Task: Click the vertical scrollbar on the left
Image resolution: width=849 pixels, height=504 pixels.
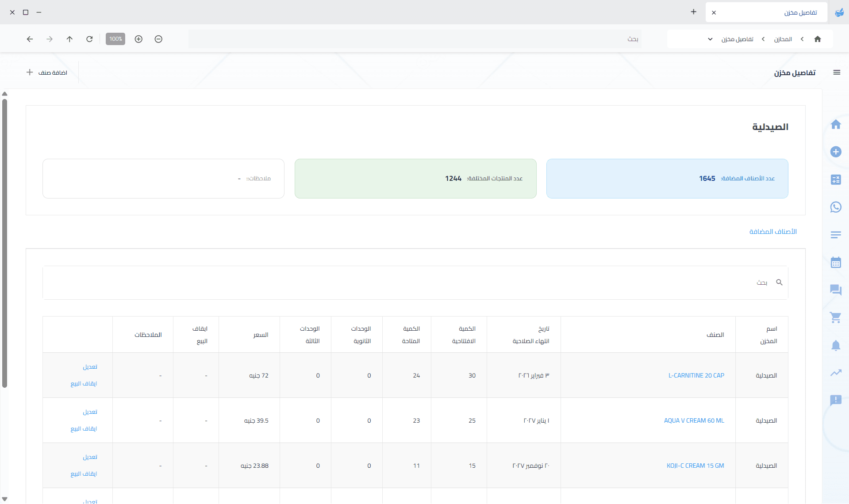Action: point(4,243)
